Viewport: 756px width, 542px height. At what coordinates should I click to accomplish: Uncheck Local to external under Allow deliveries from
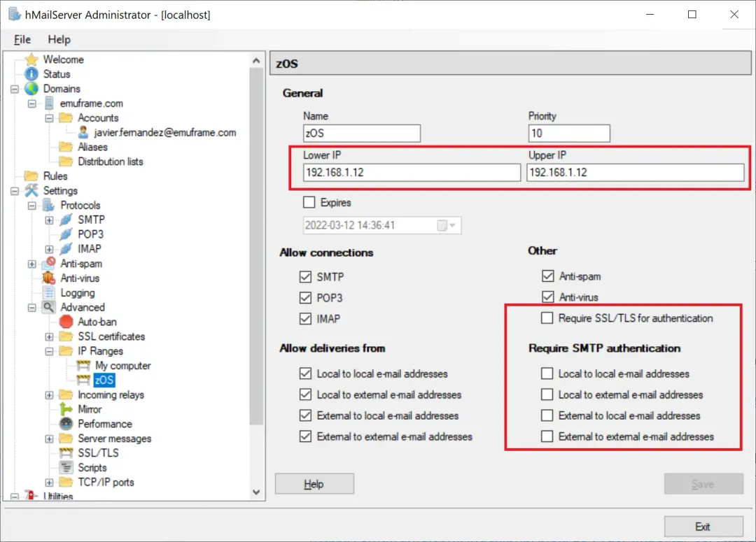tap(305, 394)
